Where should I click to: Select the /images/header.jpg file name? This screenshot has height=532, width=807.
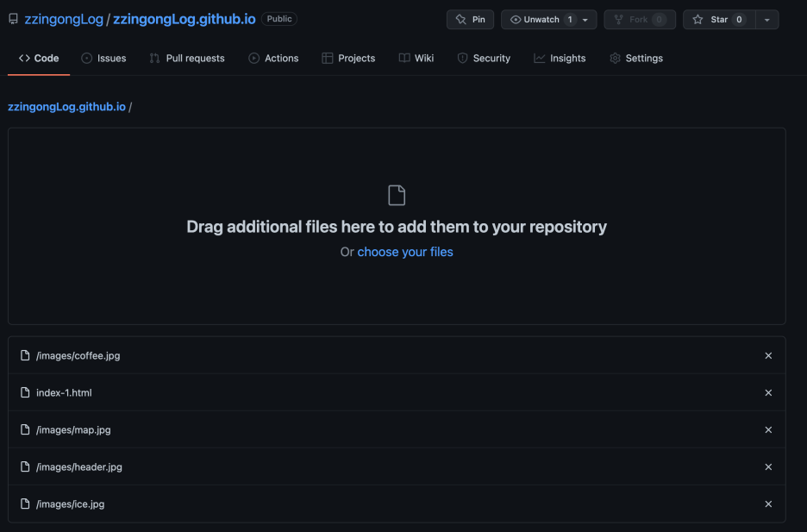coord(79,466)
